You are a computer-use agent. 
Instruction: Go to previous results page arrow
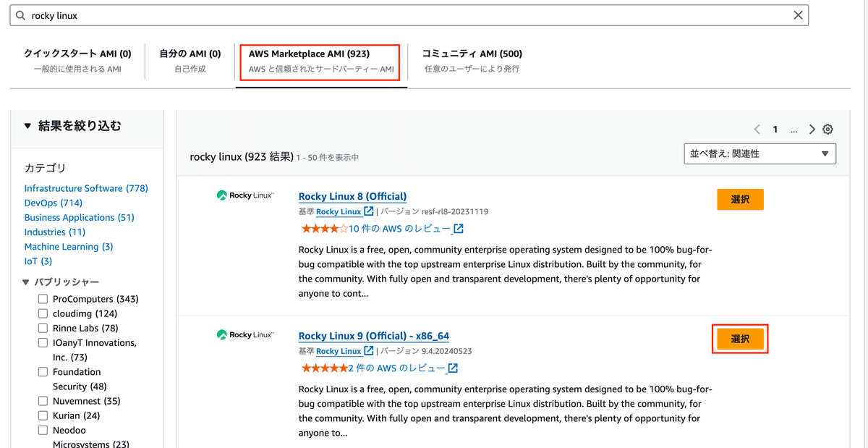(757, 130)
